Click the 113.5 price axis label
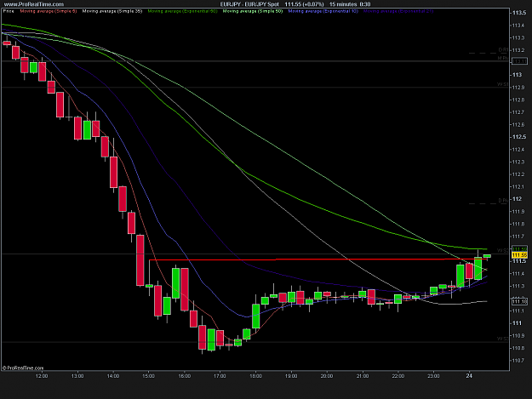Viewport: 532px width, 399px height. click(519, 13)
